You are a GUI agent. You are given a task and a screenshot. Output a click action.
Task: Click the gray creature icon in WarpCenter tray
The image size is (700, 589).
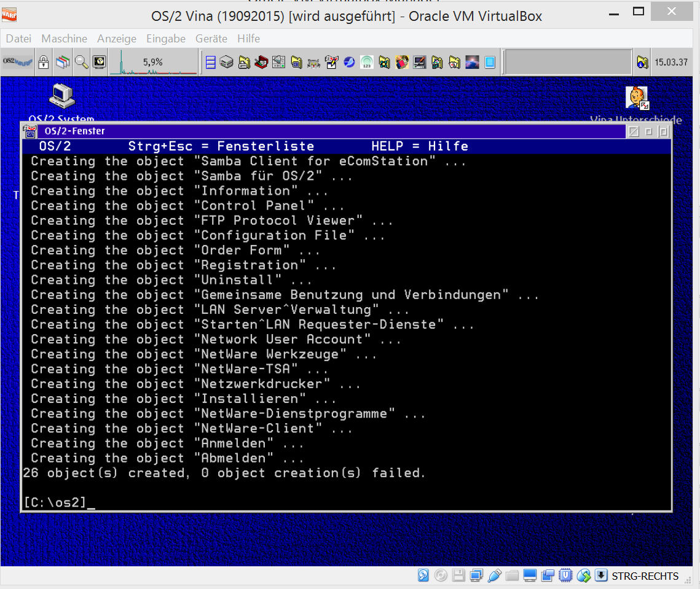tap(314, 63)
